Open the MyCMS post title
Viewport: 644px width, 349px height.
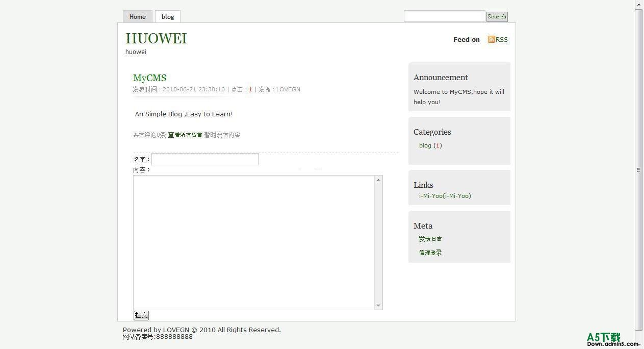pyautogui.click(x=149, y=78)
